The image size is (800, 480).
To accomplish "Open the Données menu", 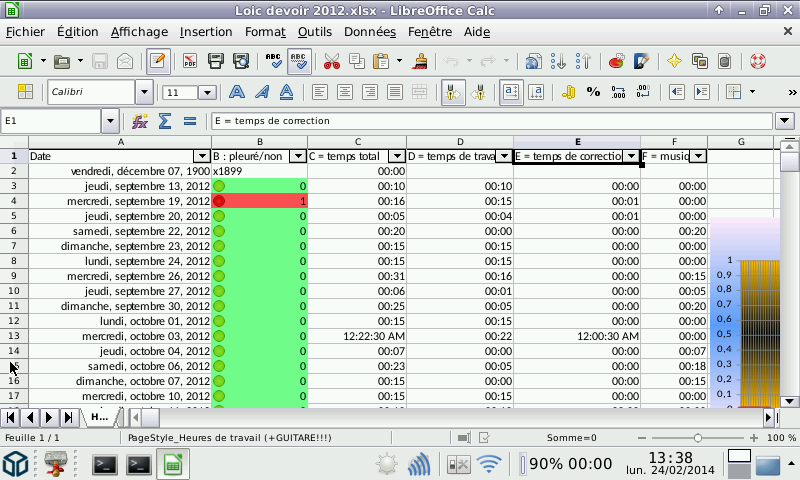I will (370, 32).
